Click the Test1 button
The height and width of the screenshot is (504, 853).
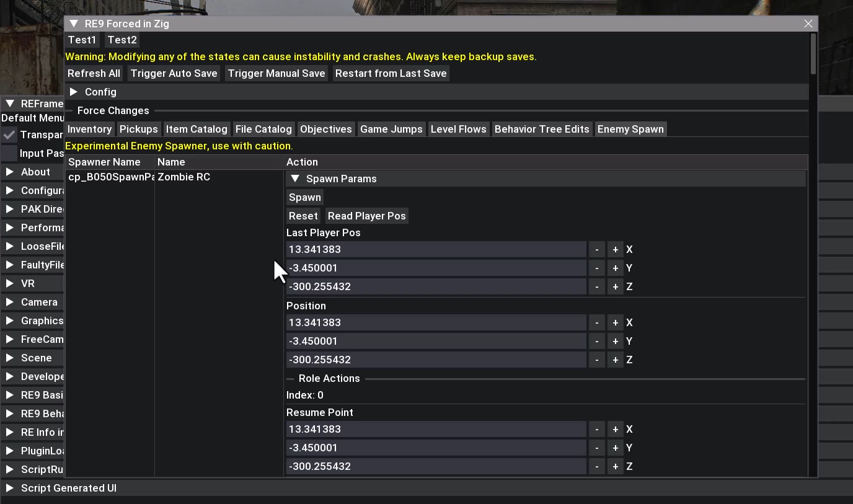[x=82, y=40]
